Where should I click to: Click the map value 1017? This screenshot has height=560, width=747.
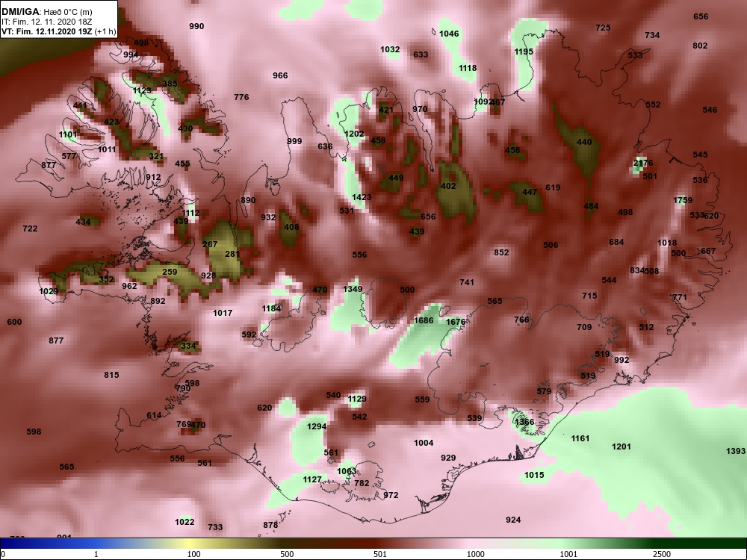pos(223,313)
